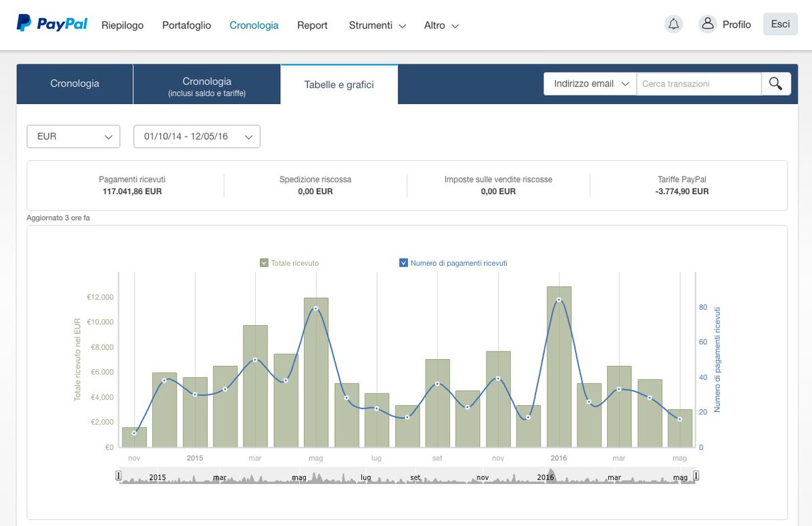
Task: Toggle Numero di pagamenti ricevuti checkbox
Action: coord(403,263)
